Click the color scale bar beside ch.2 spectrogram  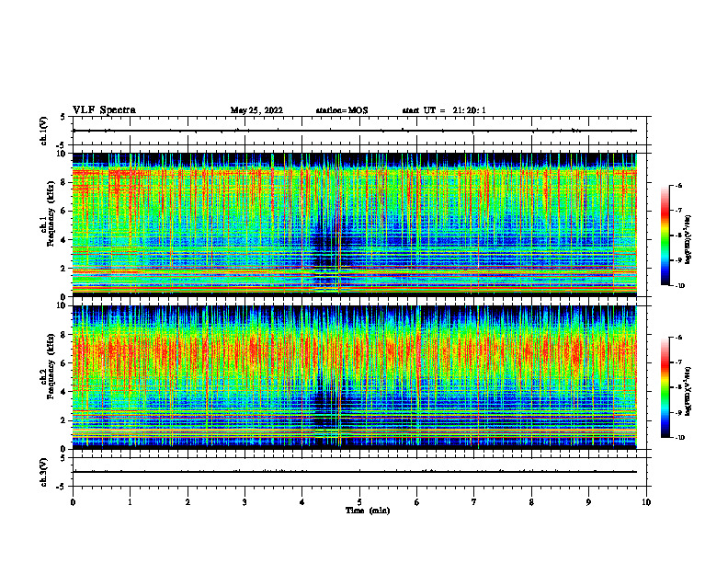665,387
